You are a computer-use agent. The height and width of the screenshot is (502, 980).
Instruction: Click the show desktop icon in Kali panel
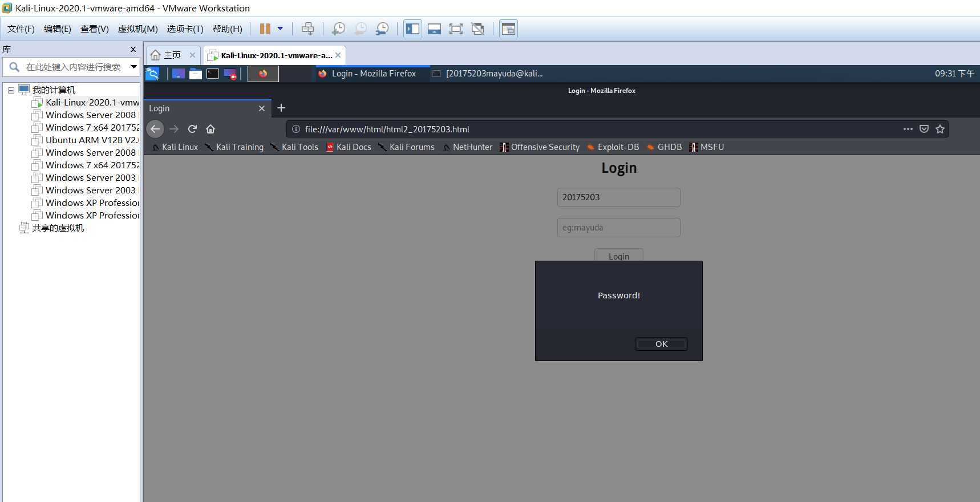pos(179,74)
